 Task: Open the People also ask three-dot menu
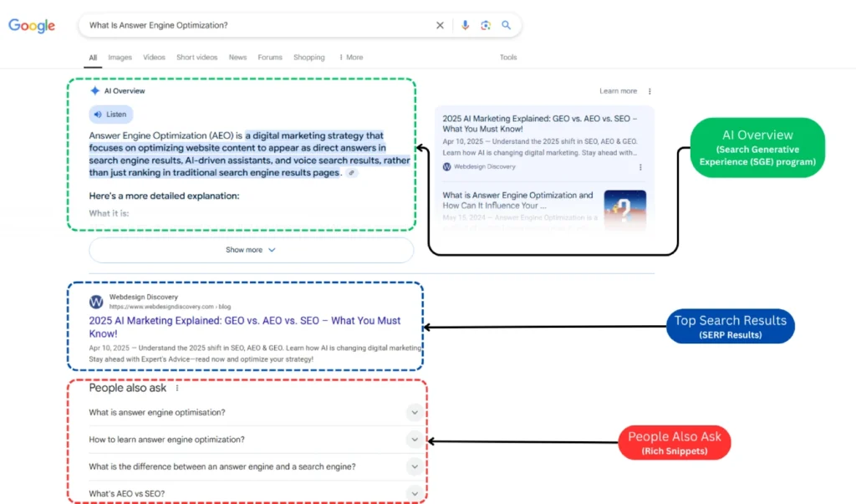pyautogui.click(x=177, y=388)
